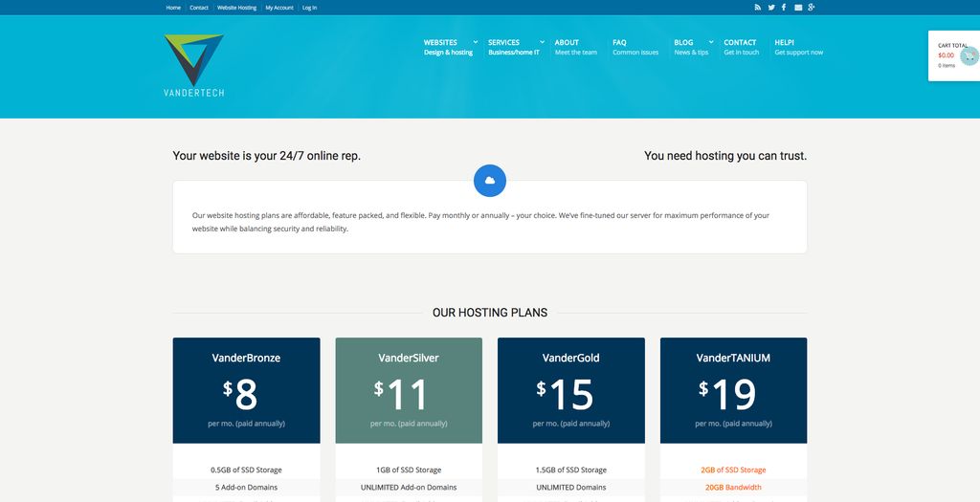
Task: Go to About Meet the team
Action: pos(575,48)
